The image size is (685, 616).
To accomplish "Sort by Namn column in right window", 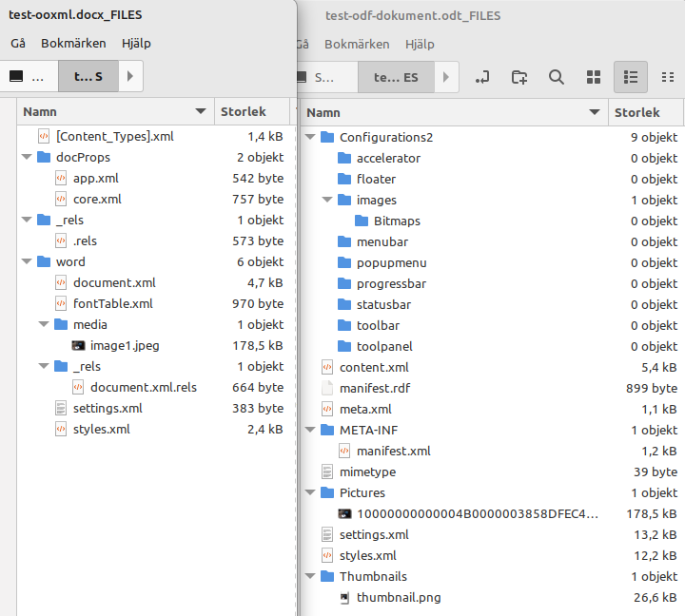I will pyautogui.click(x=455, y=112).
